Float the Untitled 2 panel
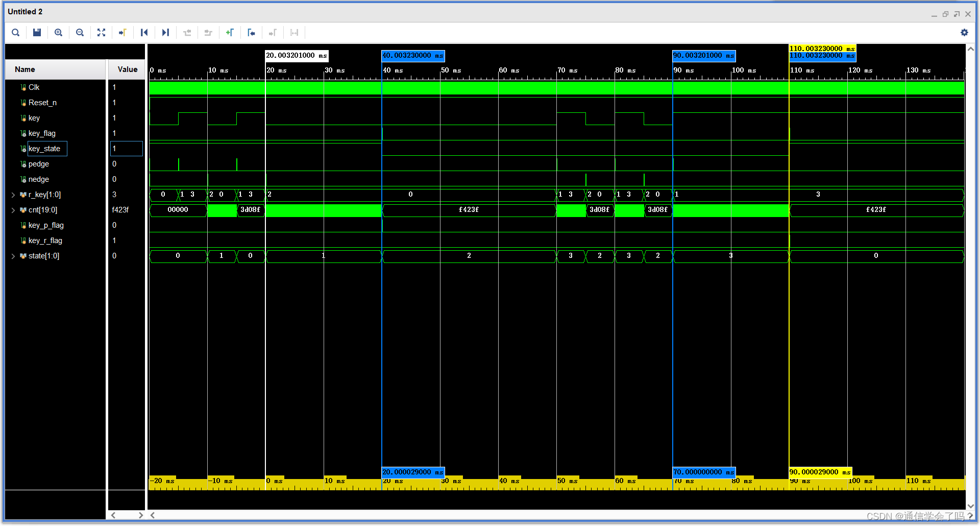980x526 pixels. pos(957,14)
